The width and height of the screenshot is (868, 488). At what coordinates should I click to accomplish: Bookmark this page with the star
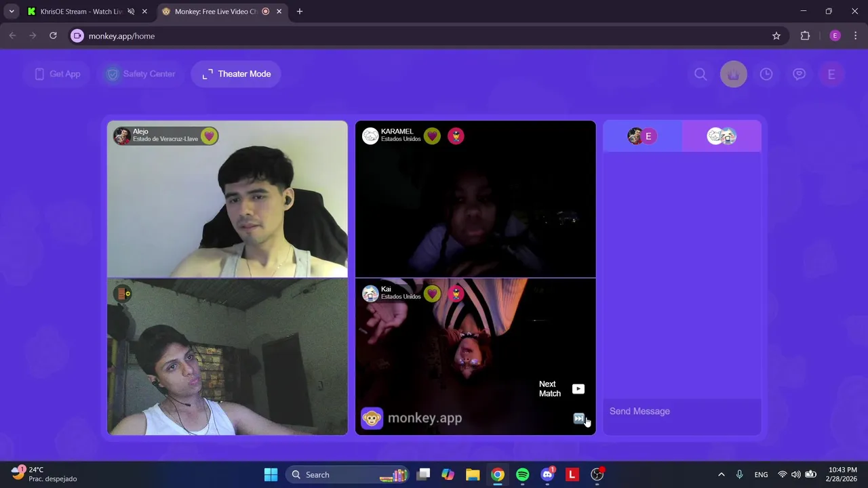(776, 36)
